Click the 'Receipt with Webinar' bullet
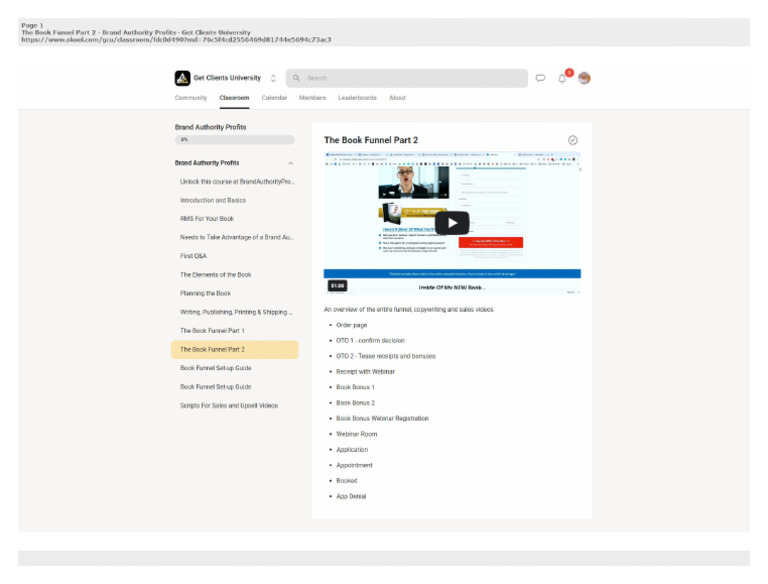768x584 pixels. click(x=365, y=372)
